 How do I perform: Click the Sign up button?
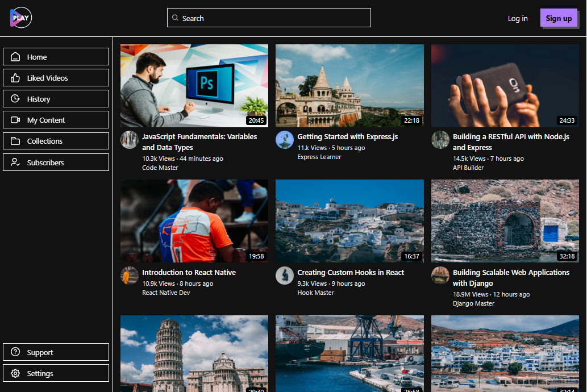559,18
